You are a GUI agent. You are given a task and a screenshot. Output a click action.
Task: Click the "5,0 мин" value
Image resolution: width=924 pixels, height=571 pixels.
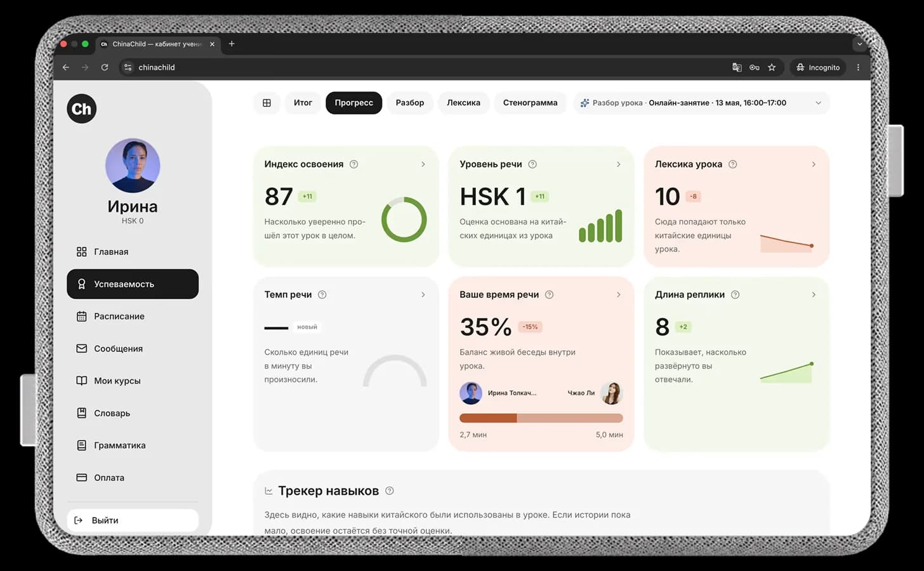click(609, 435)
